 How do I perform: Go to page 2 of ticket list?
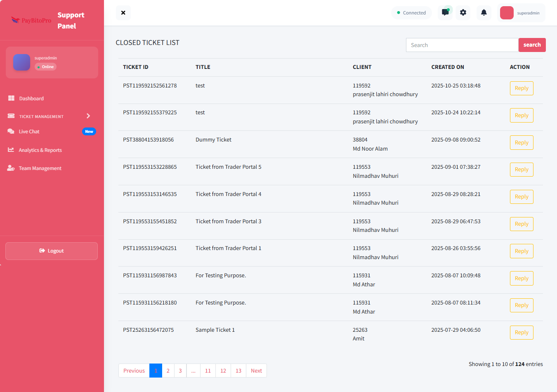pyautogui.click(x=168, y=371)
